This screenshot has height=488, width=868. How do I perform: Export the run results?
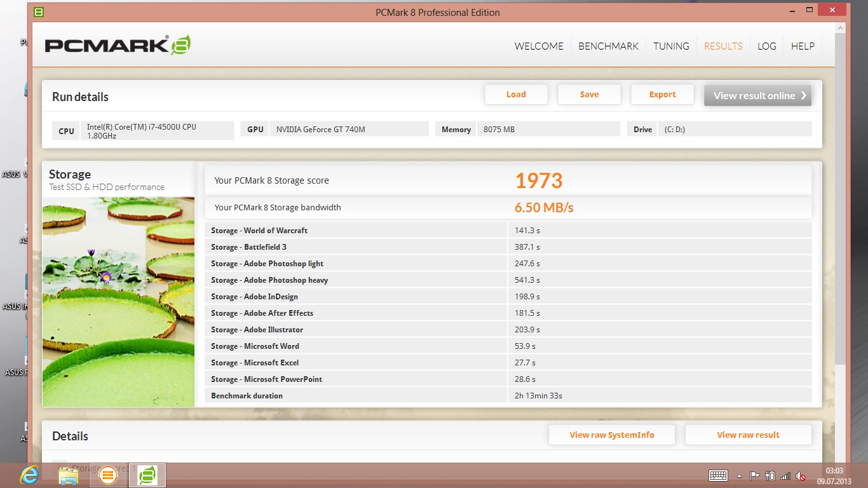[662, 94]
